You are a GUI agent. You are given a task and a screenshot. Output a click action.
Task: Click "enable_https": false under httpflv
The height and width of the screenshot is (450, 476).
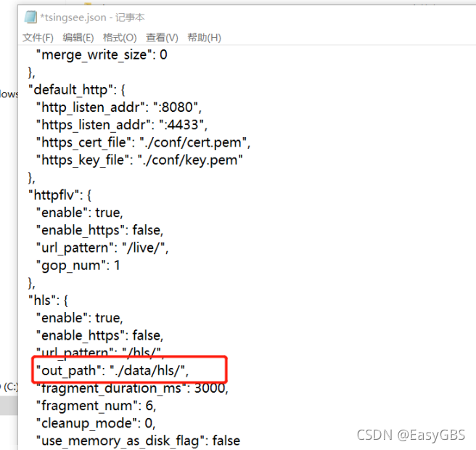point(100,231)
